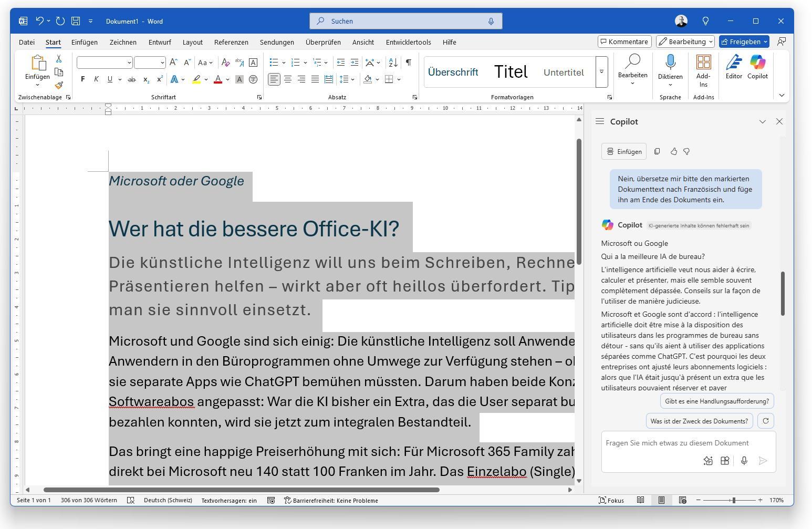
Task: Click the lightbulb icon in title bar
Action: click(706, 21)
